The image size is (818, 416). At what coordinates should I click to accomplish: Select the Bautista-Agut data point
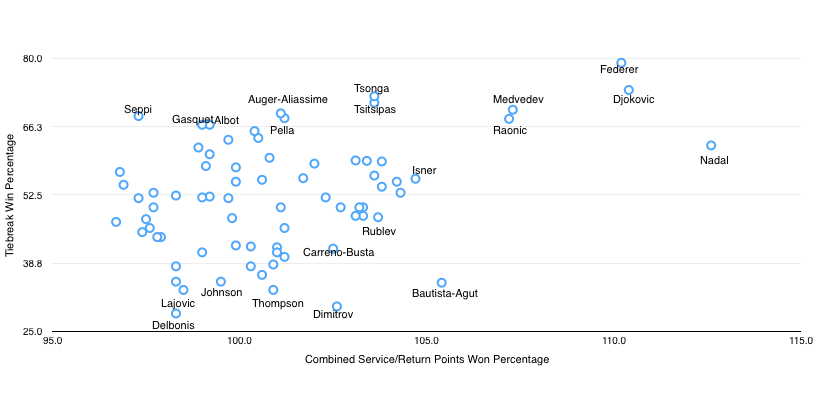(442, 283)
